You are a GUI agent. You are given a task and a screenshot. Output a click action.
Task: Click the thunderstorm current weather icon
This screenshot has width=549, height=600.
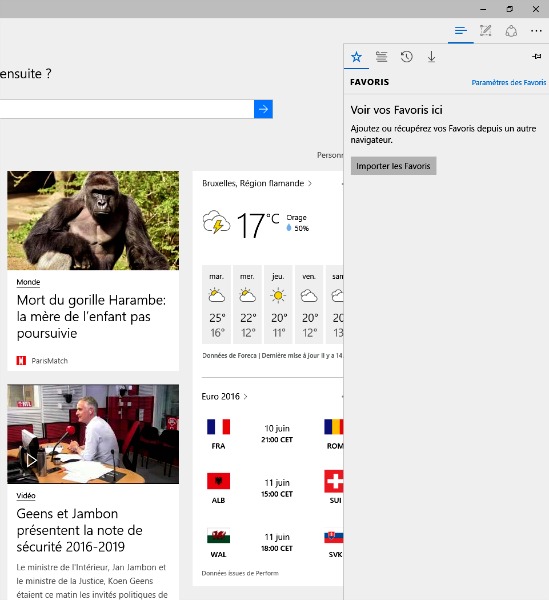216,222
